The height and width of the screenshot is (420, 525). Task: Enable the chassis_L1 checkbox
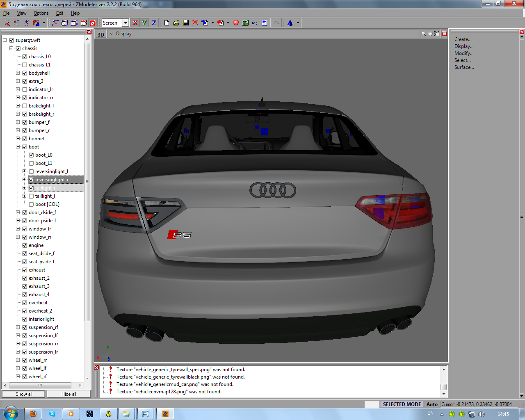(25, 65)
